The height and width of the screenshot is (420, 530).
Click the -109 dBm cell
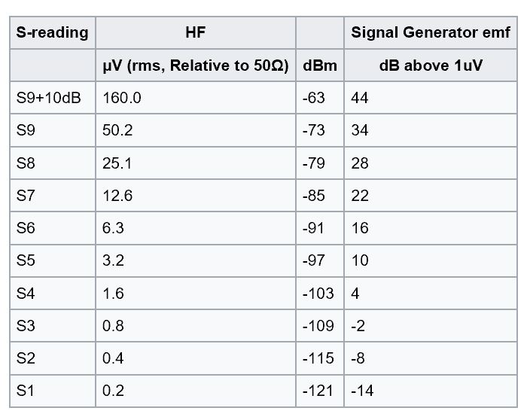pos(320,325)
